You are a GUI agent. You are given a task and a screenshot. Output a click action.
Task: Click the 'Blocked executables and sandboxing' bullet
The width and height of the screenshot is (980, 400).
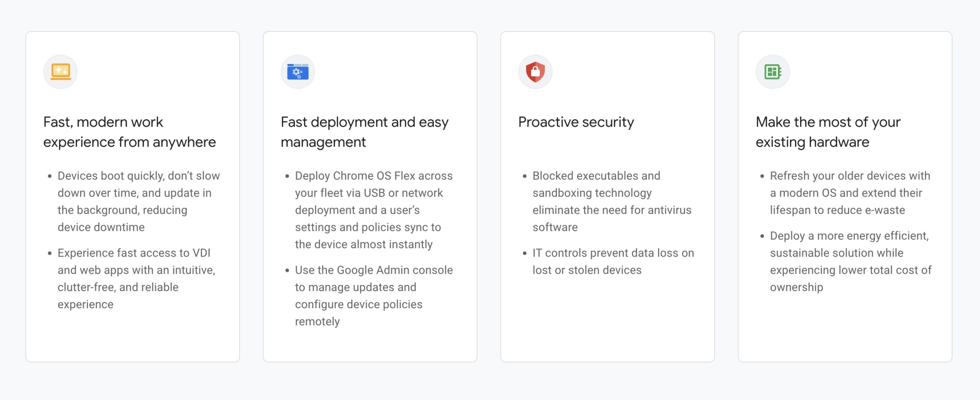point(612,202)
